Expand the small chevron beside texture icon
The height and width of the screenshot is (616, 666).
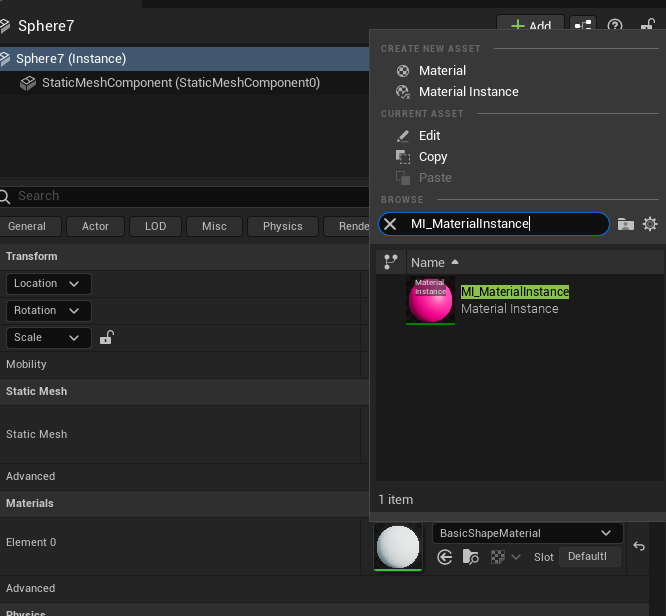point(516,557)
